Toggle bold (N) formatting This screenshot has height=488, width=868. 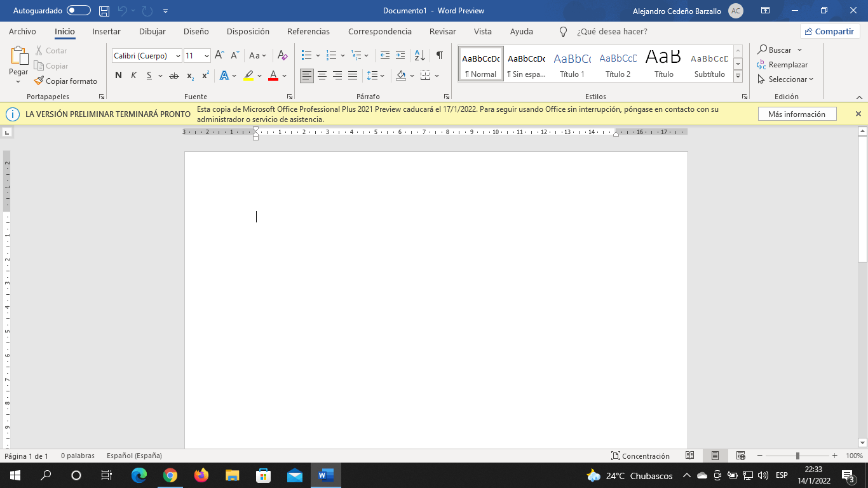pyautogui.click(x=118, y=76)
